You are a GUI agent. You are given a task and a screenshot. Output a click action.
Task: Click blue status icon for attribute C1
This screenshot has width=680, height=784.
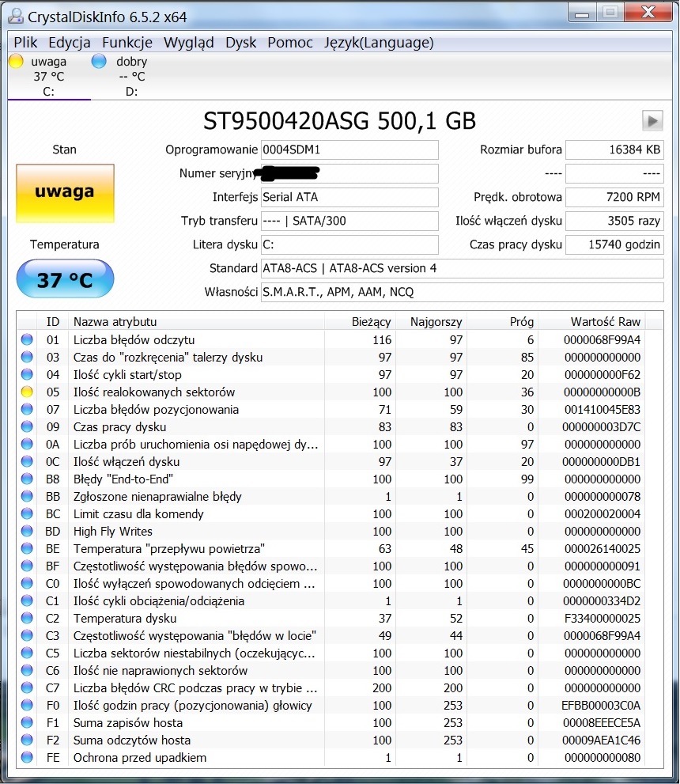pos(27,600)
